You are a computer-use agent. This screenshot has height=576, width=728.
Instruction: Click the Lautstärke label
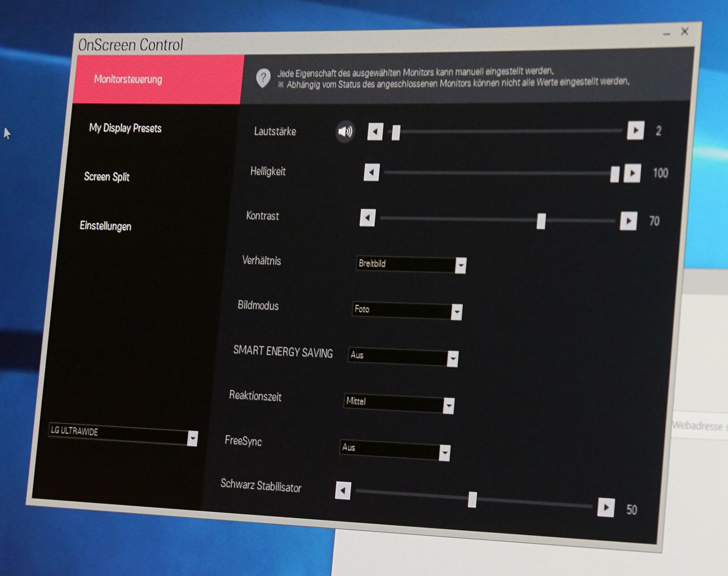275,131
